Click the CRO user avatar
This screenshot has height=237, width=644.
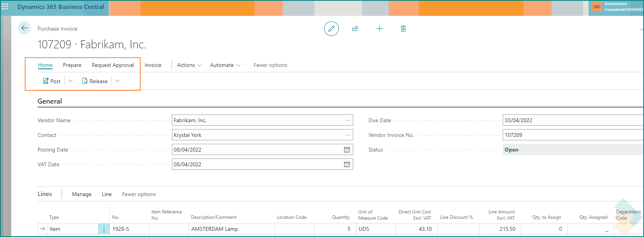pos(597,7)
